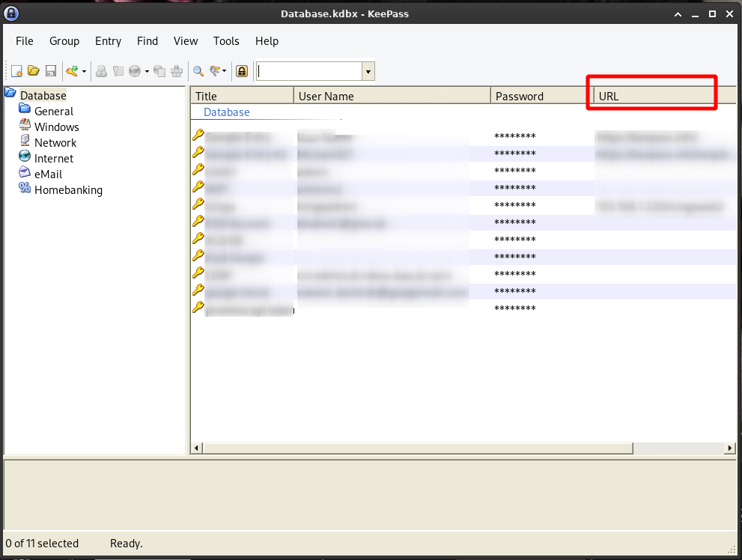Select the Homebanking group
This screenshot has width=742, height=560.
coord(69,189)
